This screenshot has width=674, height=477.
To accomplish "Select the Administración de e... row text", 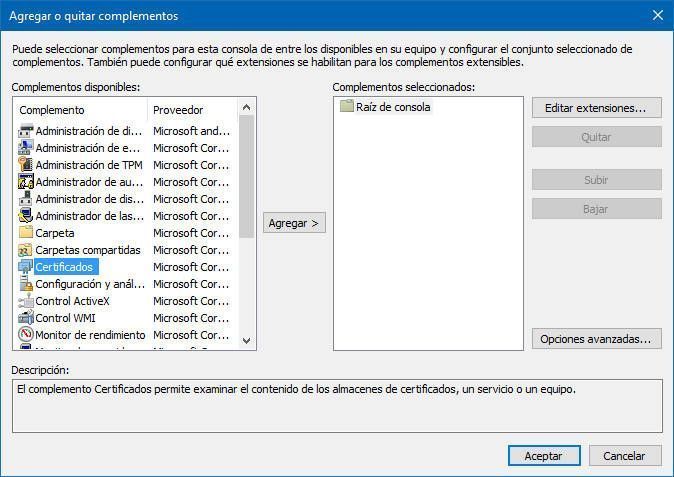I will (88, 148).
